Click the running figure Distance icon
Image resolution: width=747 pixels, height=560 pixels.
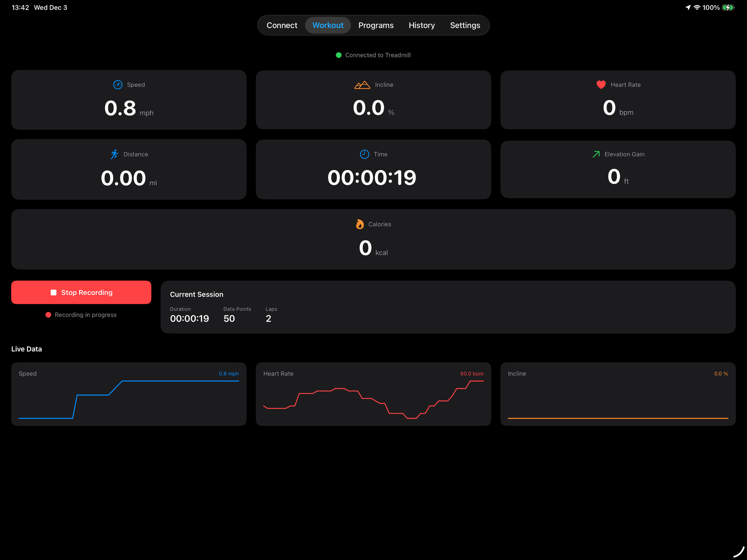click(115, 154)
